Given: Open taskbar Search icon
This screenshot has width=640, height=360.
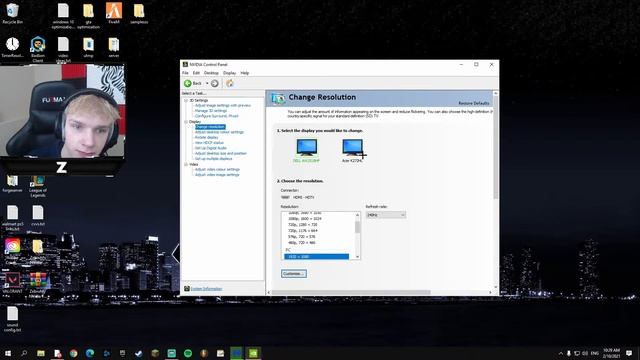Looking at the screenshot, I should (x=24, y=353).
